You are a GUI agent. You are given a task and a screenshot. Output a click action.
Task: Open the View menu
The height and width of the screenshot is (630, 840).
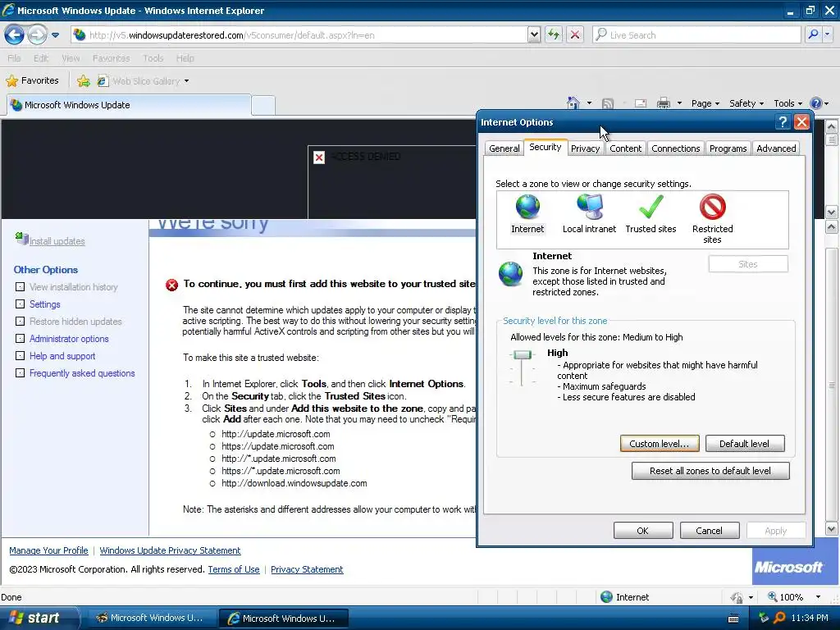(71, 58)
